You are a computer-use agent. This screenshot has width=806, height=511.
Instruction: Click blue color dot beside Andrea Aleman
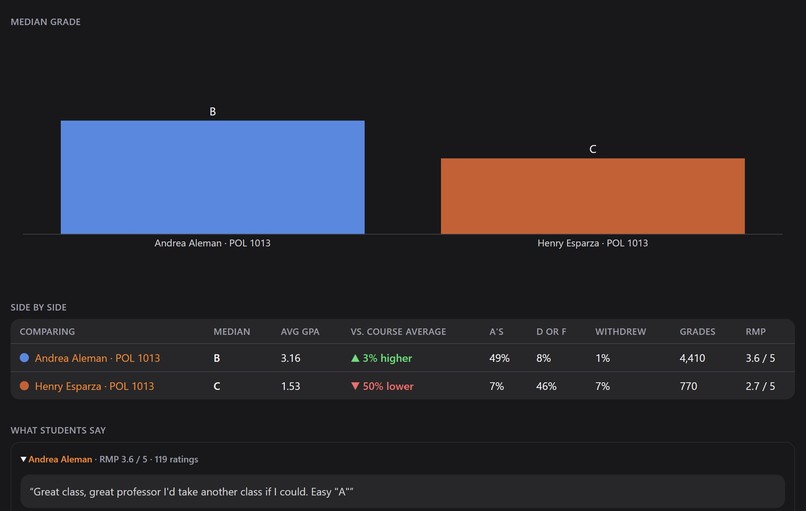click(x=24, y=357)
